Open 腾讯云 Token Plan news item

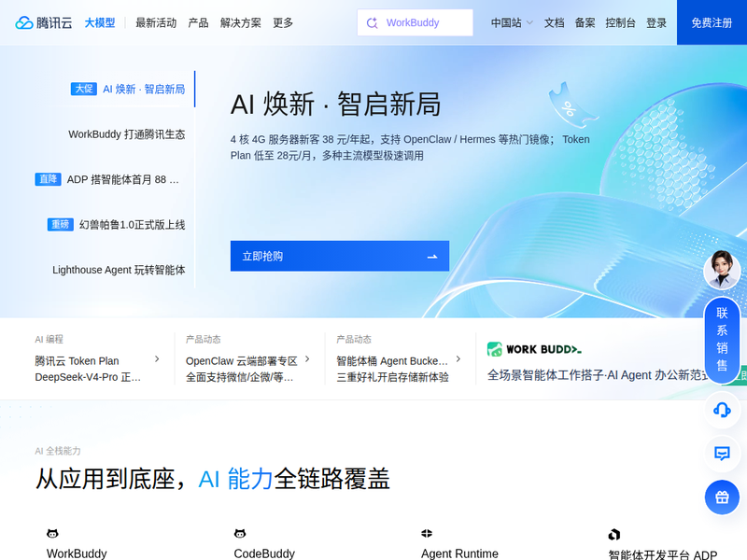click(97, 369)
